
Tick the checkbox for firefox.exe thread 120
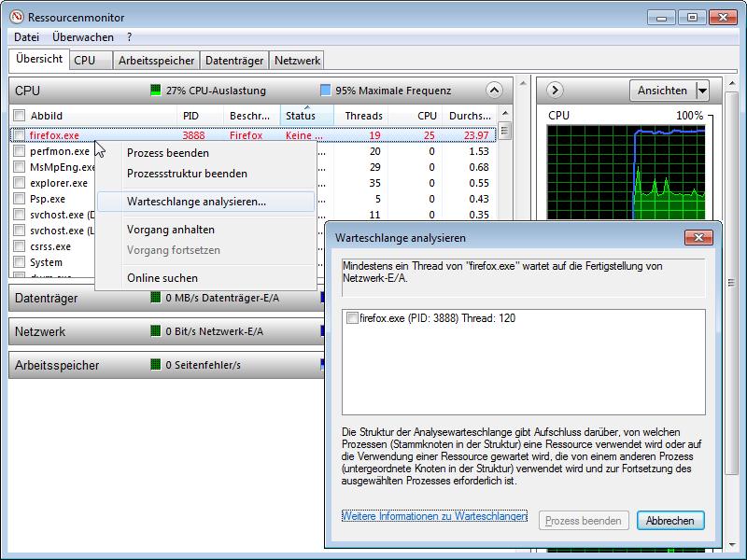click(352, 318)
